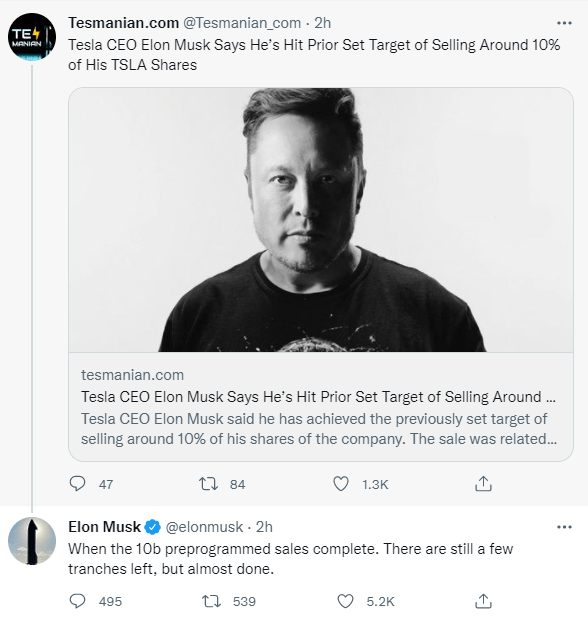
Task: Open the tesmanian.com article headline link
Action: pyautogui.click(x=318, y=396)
